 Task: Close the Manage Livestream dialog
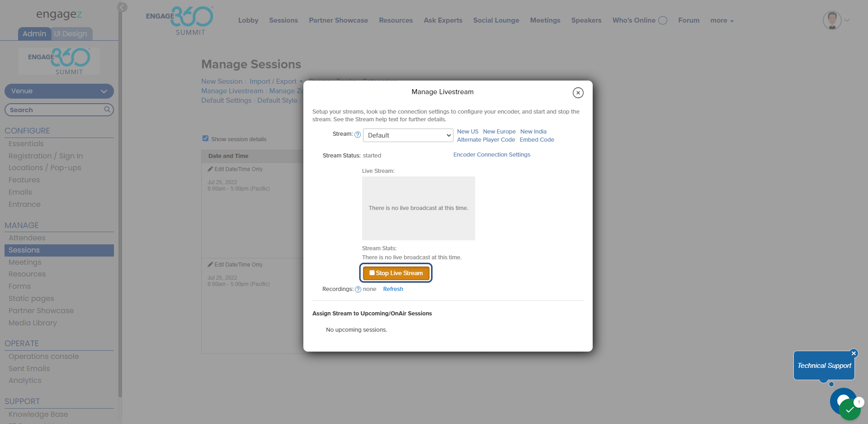click(x=578, y=93)
